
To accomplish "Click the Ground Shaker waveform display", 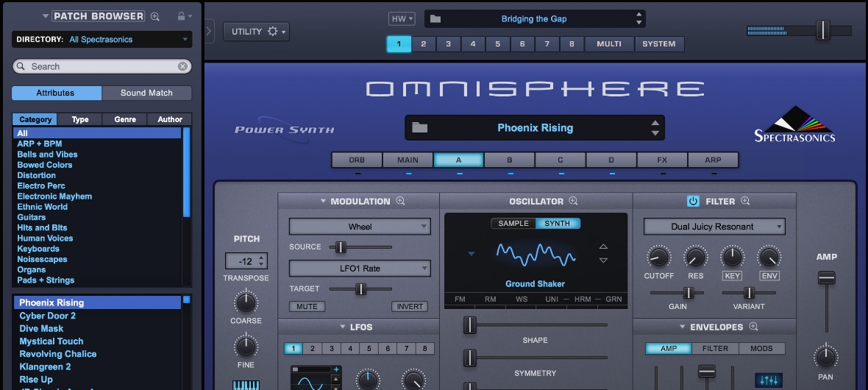I will 536,255.
